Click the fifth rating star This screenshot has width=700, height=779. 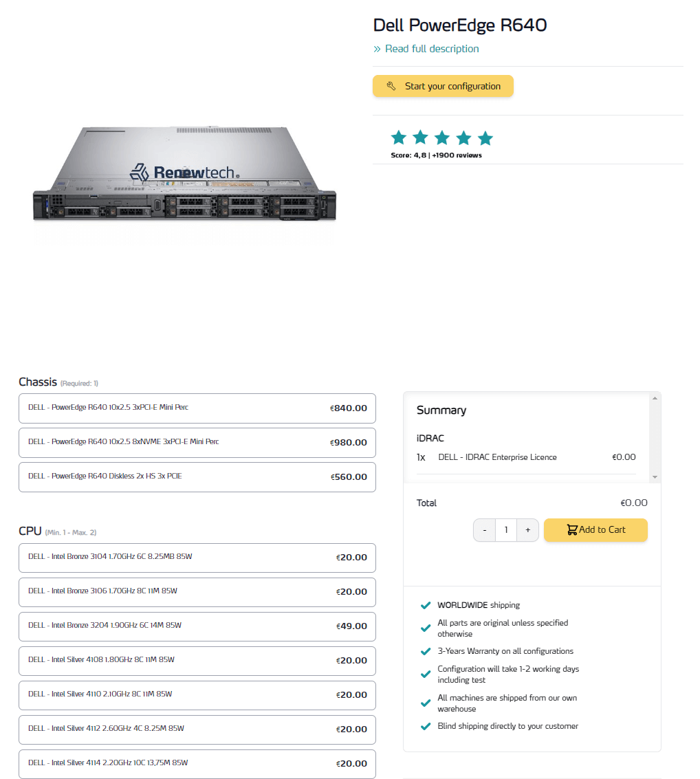[x=485, y=138]
